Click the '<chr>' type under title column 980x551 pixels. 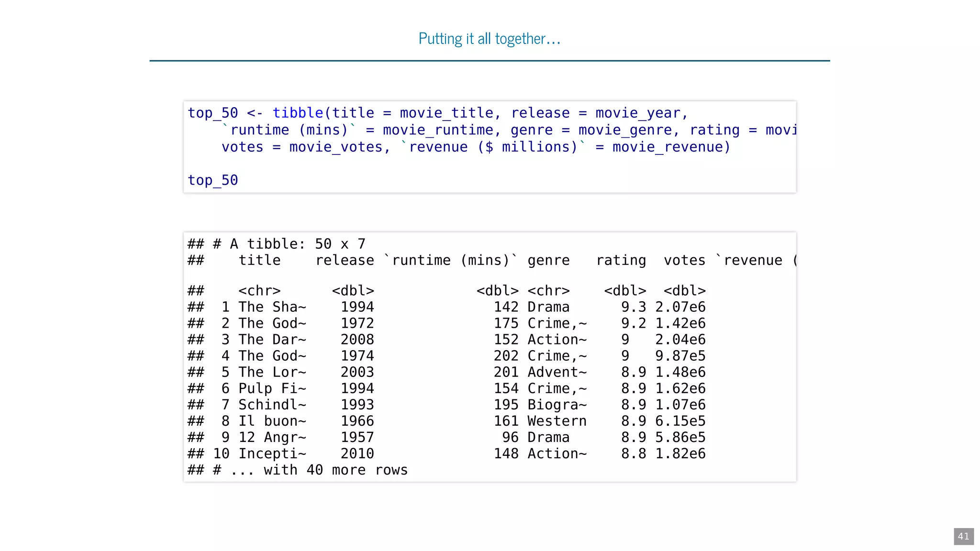click(x=259, y=291)
